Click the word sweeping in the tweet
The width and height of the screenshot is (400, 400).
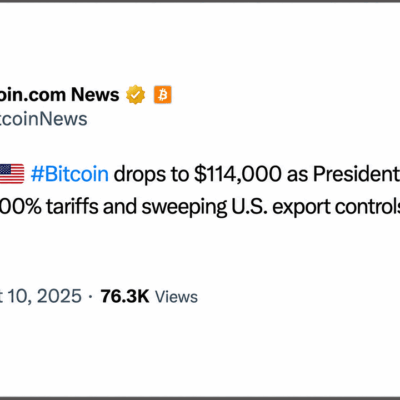tap(184, 208)
